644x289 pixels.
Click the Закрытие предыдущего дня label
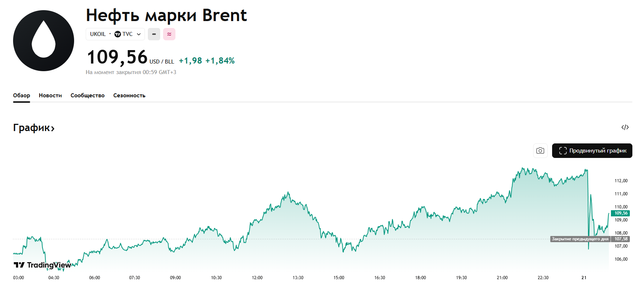point(580,239)
